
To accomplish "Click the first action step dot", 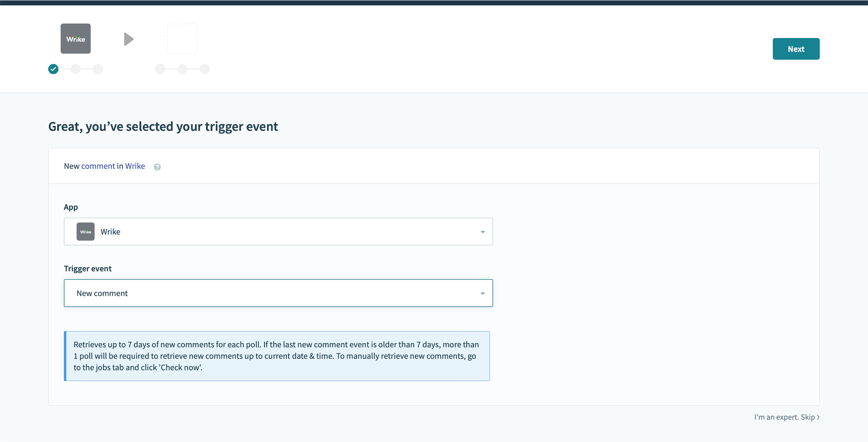I will [x=160, y=69].
